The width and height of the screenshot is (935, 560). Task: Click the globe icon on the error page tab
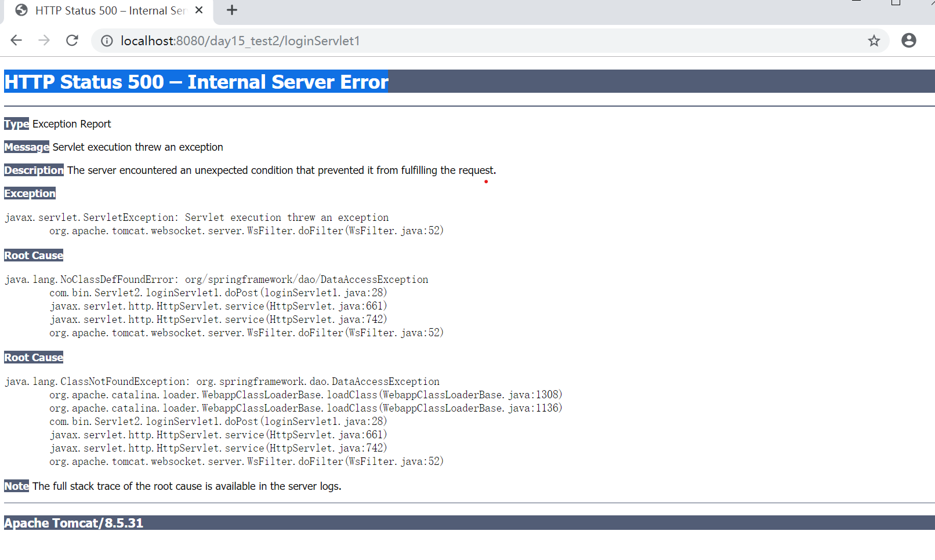[21, 10]
